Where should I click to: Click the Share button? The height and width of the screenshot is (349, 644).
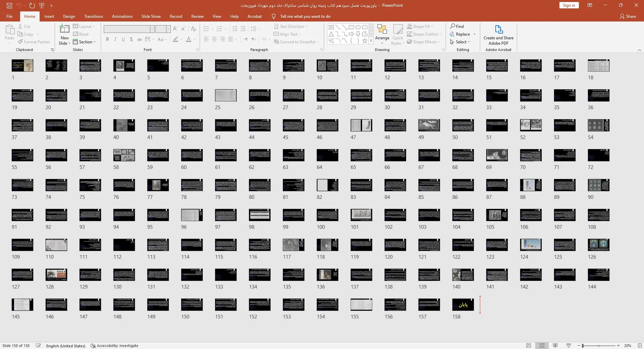tap(628, 16)
